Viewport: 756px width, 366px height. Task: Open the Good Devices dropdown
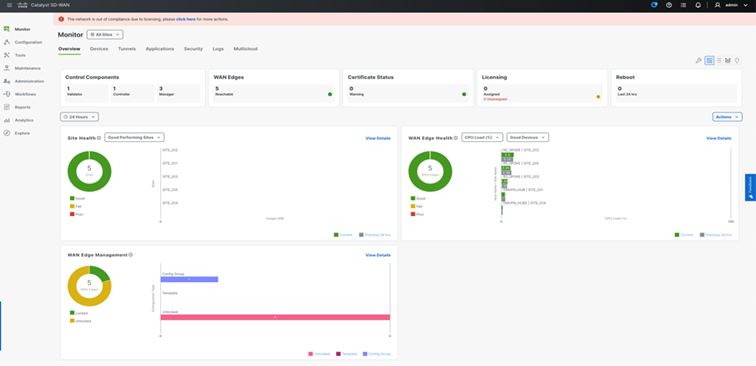[527, 137]
